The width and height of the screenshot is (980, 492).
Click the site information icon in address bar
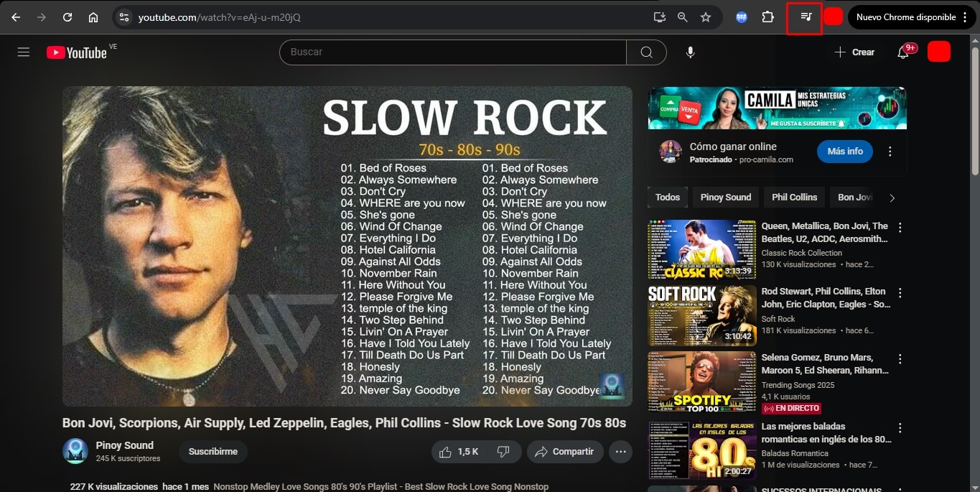click(x=123, y=17)
